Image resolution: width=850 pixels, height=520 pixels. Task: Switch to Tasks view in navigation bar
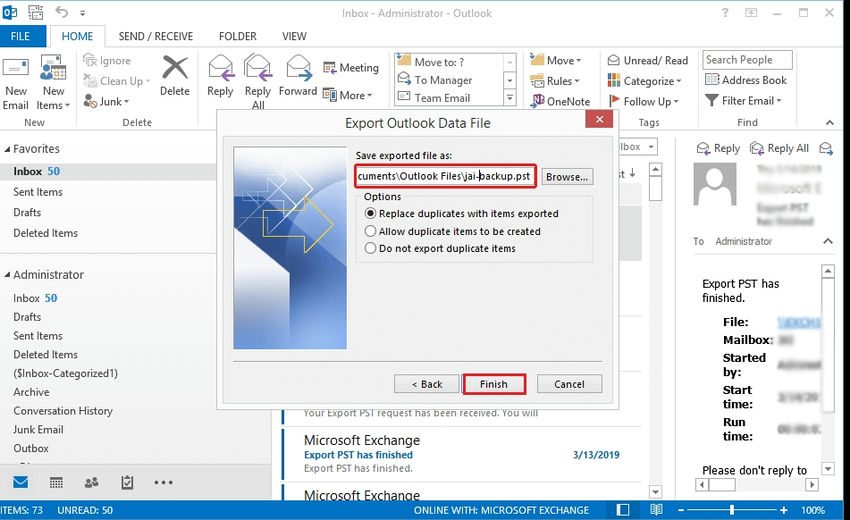coord(127,482)
